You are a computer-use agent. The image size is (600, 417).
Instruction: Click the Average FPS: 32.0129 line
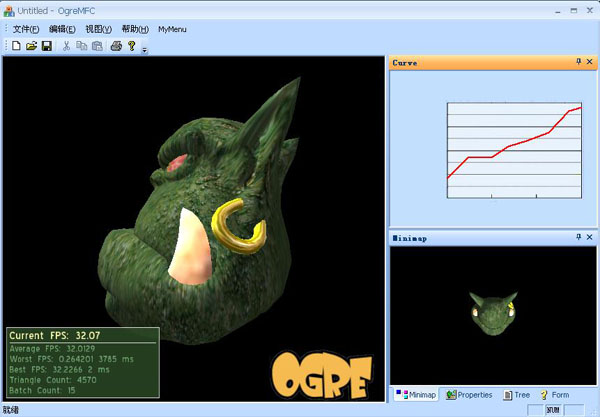52,349
